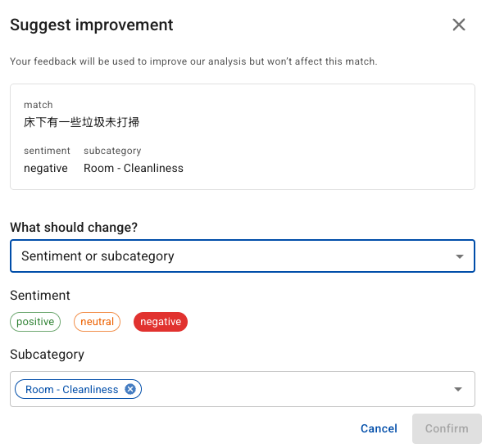Choose the neutral sentiment chip
Viewport: 486px width, 448px height.
coord(97,322)
